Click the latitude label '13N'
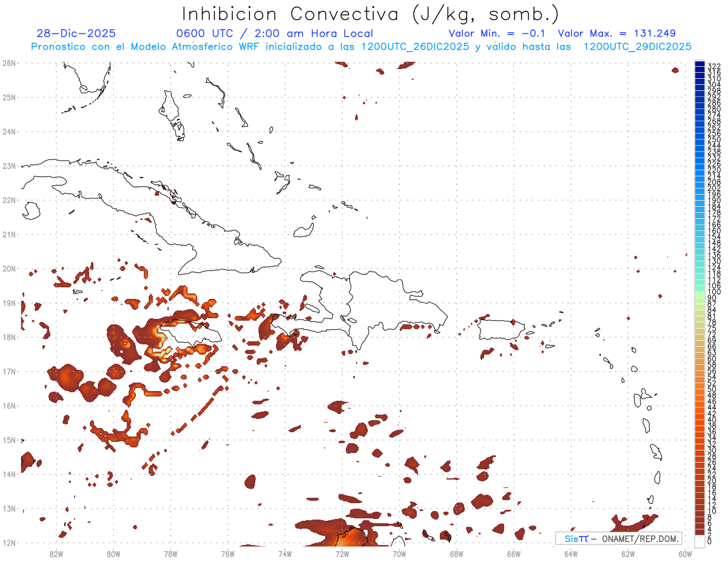This screenshot has height=562, width=728. [x=9, y=508]
